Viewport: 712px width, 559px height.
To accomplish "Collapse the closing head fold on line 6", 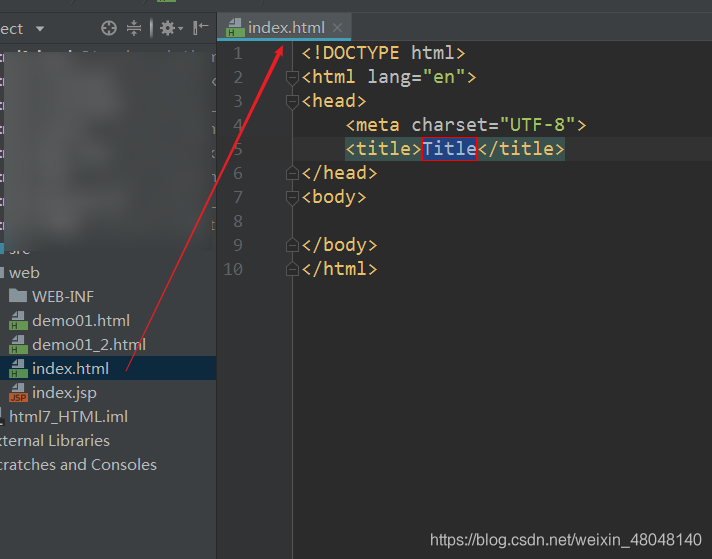I will point(292,173).
